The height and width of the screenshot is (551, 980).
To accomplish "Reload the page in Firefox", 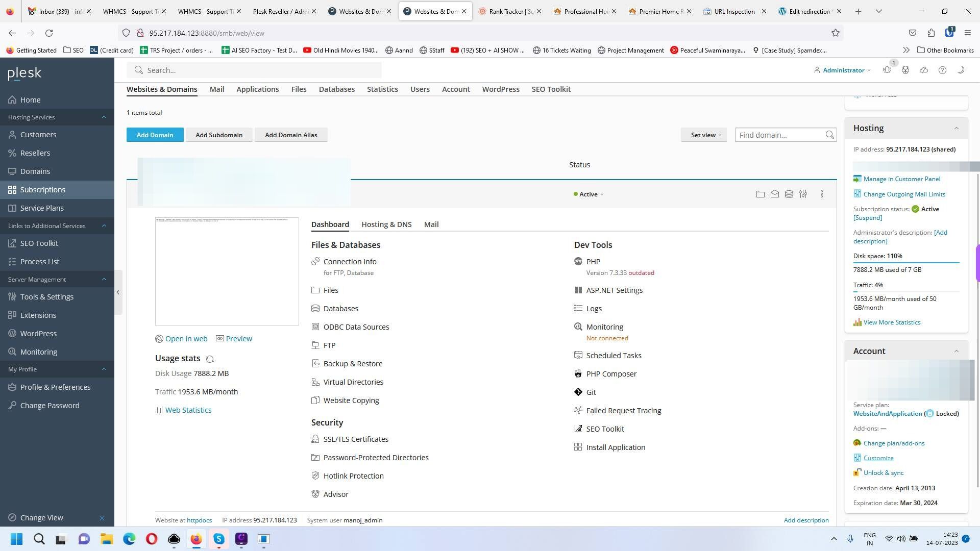I will click(49, 33).
